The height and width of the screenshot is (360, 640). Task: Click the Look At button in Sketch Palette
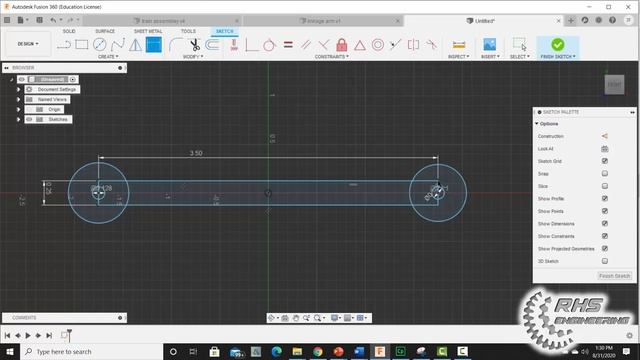click(x=605, y=149)
